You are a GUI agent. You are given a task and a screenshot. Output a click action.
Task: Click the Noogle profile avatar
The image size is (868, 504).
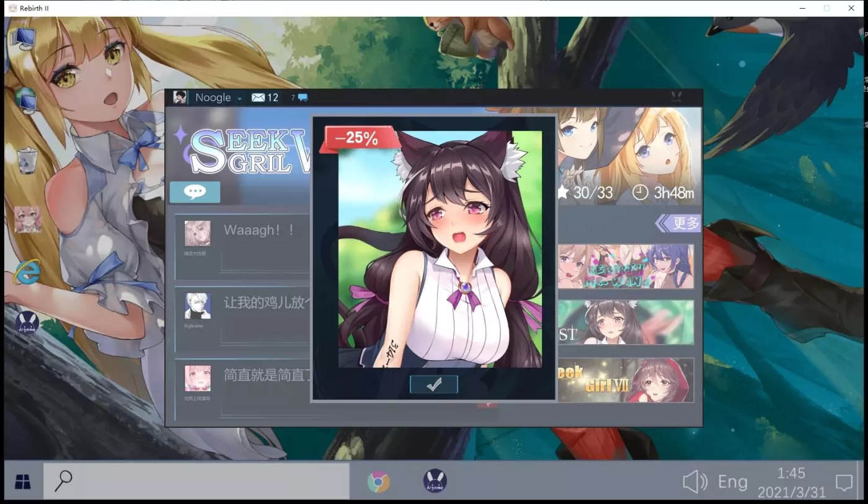point(180,97)
